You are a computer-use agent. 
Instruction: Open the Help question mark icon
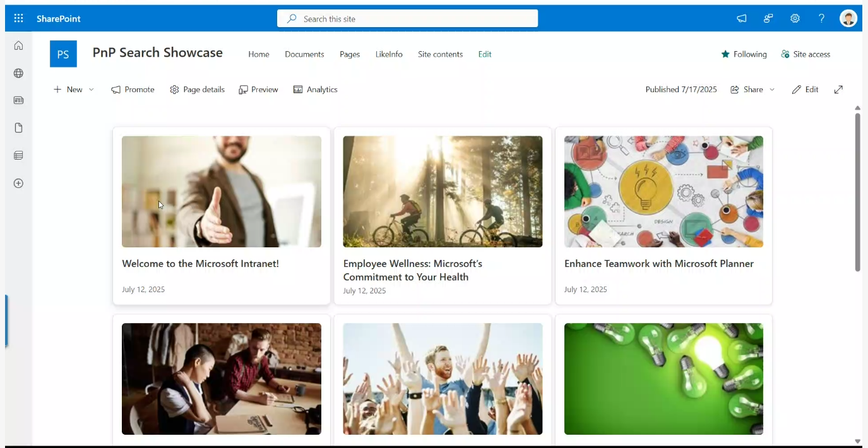pyautogui.click(x=821, y=18)
